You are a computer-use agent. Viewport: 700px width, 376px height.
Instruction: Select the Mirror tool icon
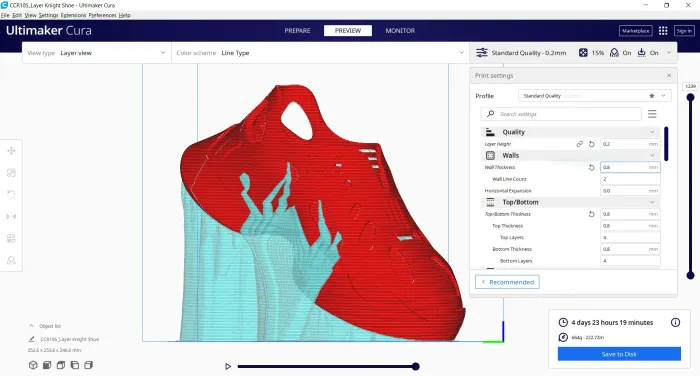tap(11, 216)
